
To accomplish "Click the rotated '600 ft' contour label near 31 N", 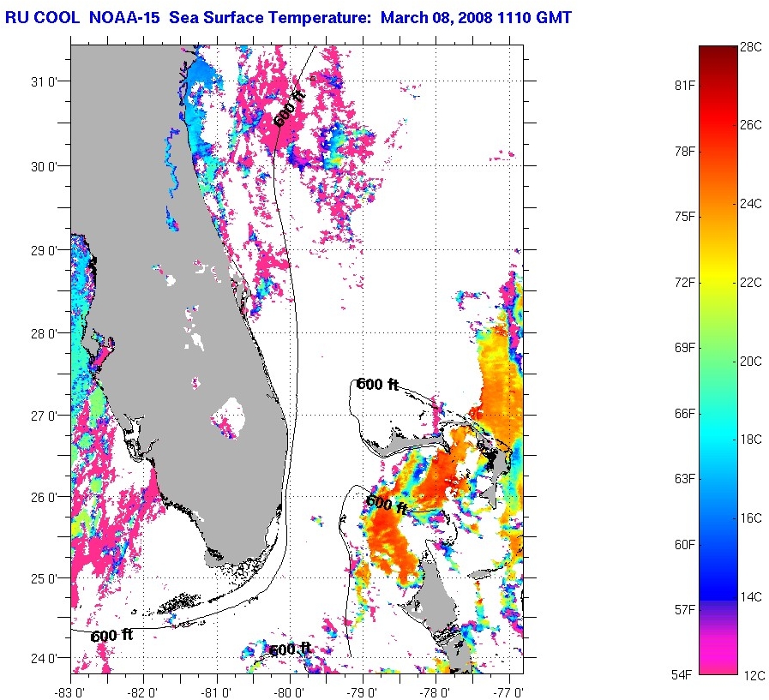I will tap(290, 108).
